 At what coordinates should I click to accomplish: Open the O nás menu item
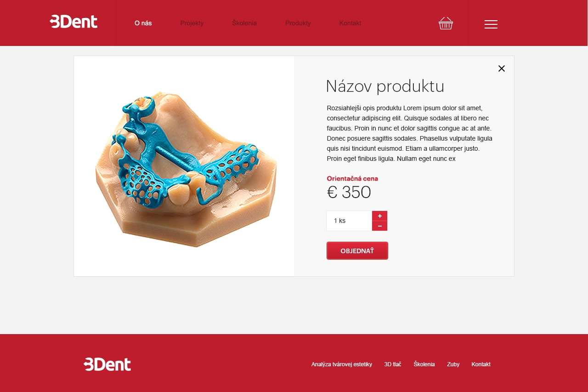143,23
